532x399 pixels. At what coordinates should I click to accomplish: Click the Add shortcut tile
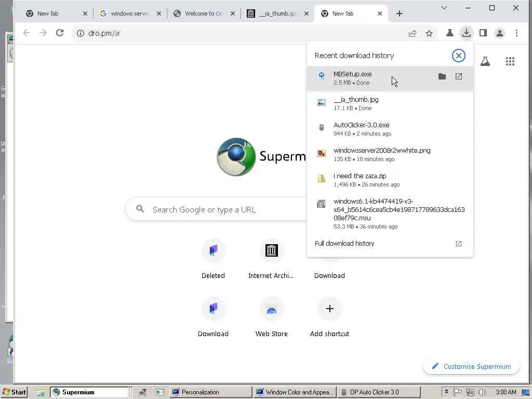[x=329, y=318]
